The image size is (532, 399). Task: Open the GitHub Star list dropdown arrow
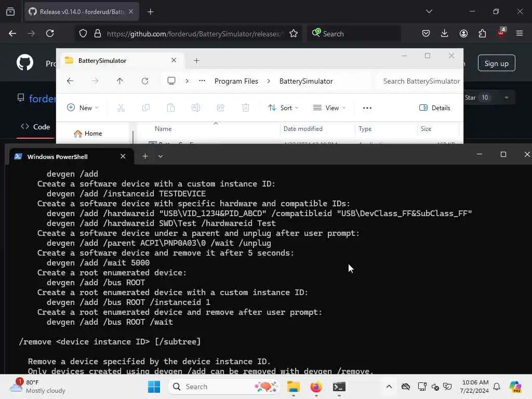(x=506, y=98)
